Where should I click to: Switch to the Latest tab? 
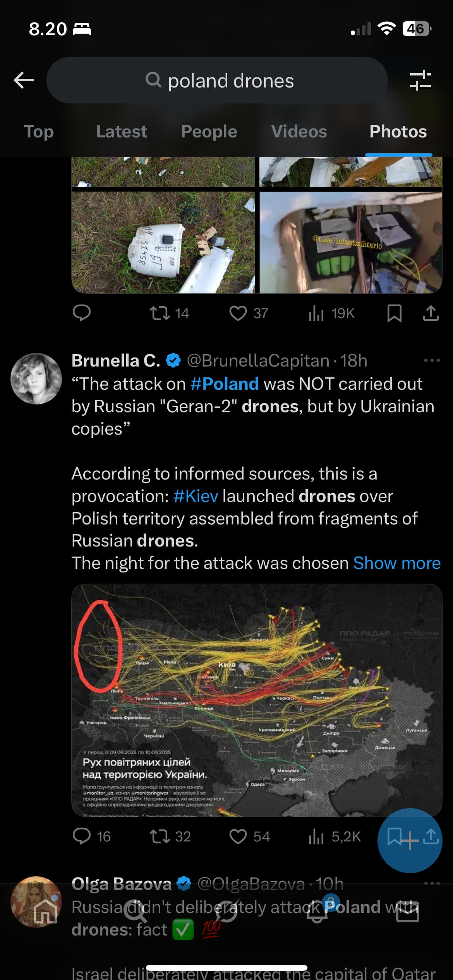click(122, 132)
